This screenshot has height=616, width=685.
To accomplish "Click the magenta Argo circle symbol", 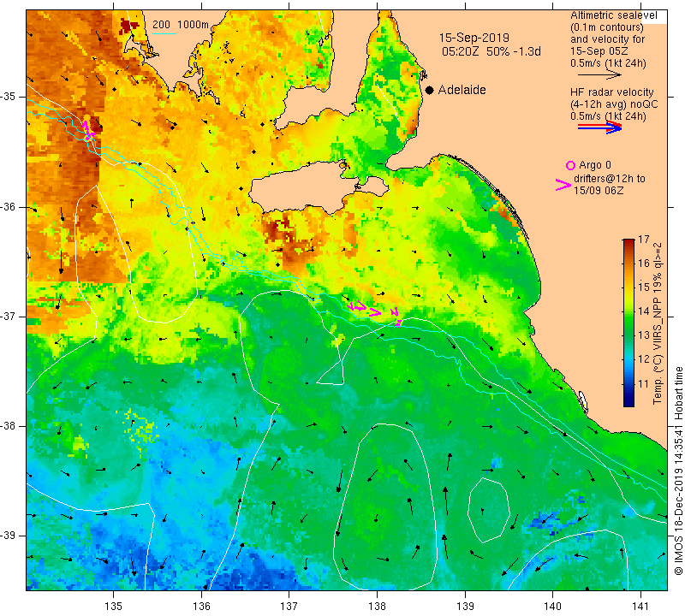I will click(x=570, y=165).
